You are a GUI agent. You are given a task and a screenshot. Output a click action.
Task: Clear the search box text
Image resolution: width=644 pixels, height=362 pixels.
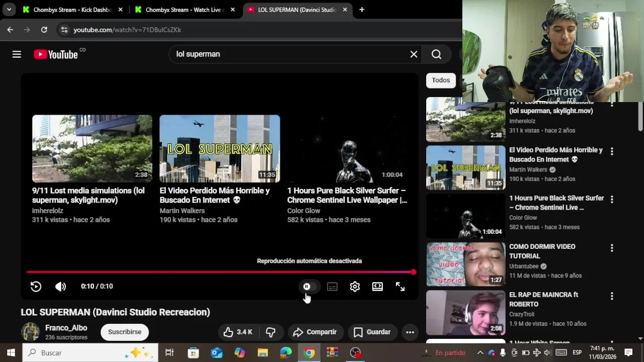tap(414, 54)
